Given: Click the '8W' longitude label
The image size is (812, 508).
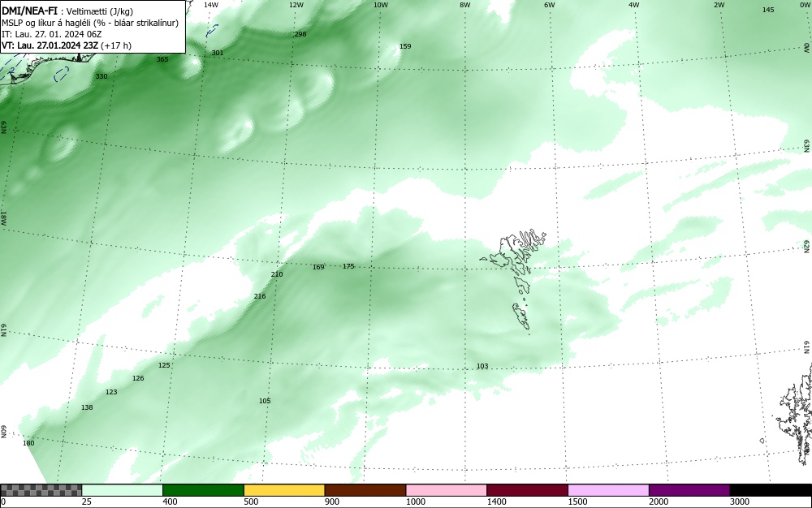Looking at the screenshot, I should (465, 5).
